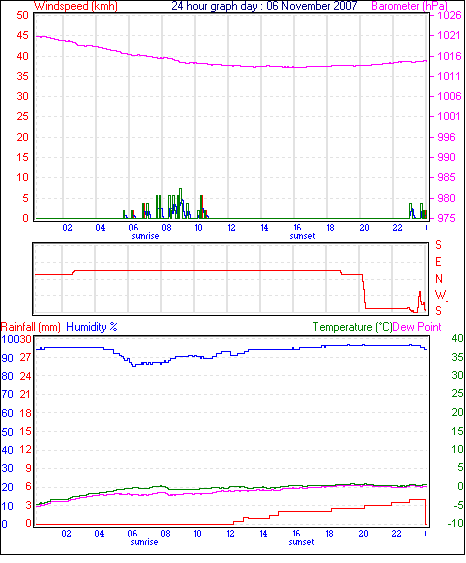Click the N wind direction label
The image size is (466, 563).
pos(439,279)
